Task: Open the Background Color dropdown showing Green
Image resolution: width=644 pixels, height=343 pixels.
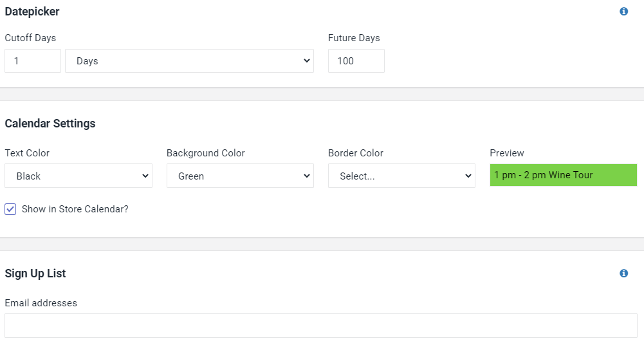Action: 240,176
